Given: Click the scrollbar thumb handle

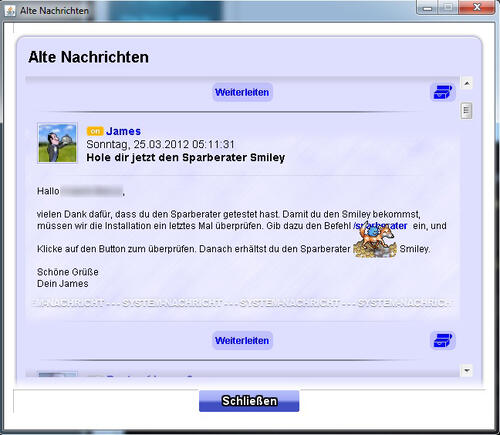Looking at the screenshot, I should (466, 111).
